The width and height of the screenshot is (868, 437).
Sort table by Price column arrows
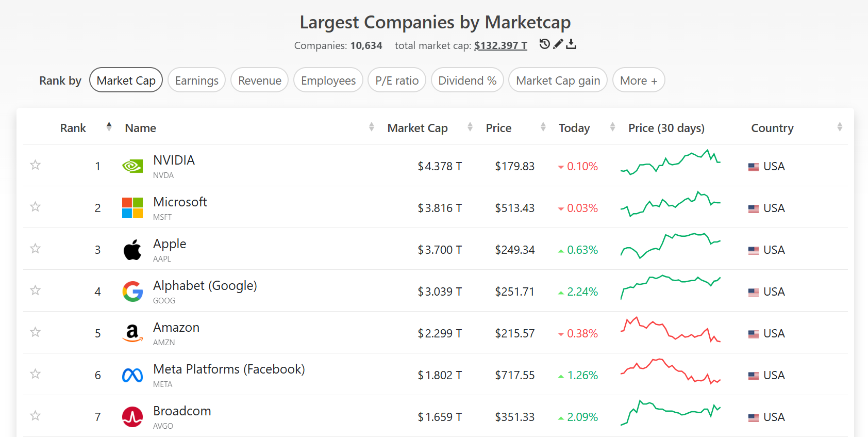(x=543, y=127)
